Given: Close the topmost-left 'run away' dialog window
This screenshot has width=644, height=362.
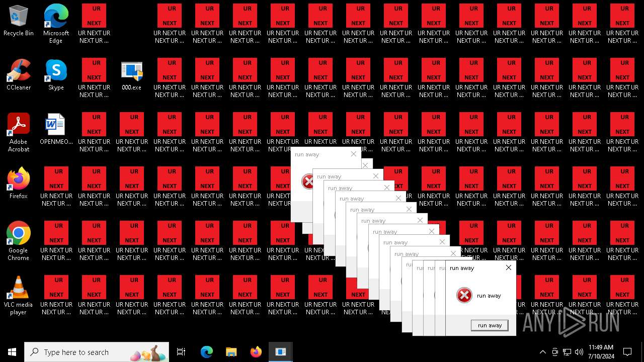Looking at the screenshot, I should pos(354,154).
